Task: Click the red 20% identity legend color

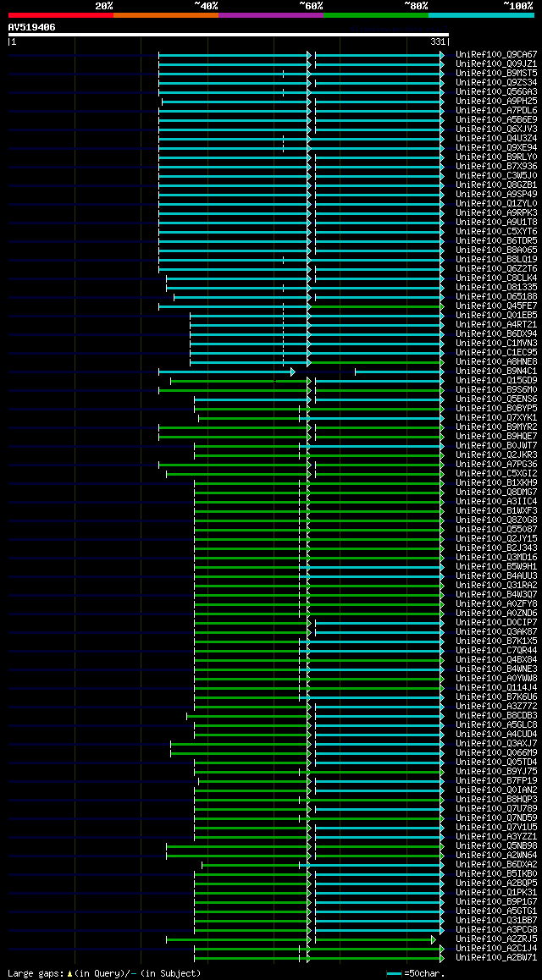Action: pyautogui.click(x=61, y=14)
